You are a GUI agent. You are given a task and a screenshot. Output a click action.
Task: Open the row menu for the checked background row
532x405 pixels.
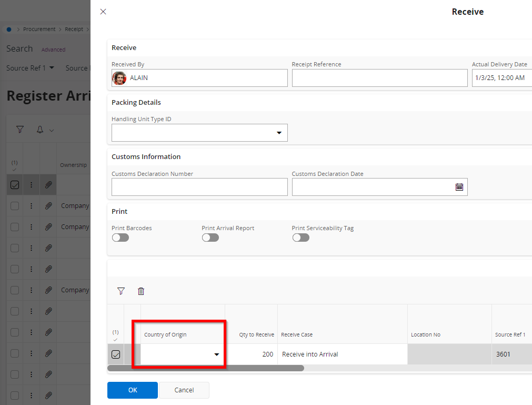pos(31,185)
